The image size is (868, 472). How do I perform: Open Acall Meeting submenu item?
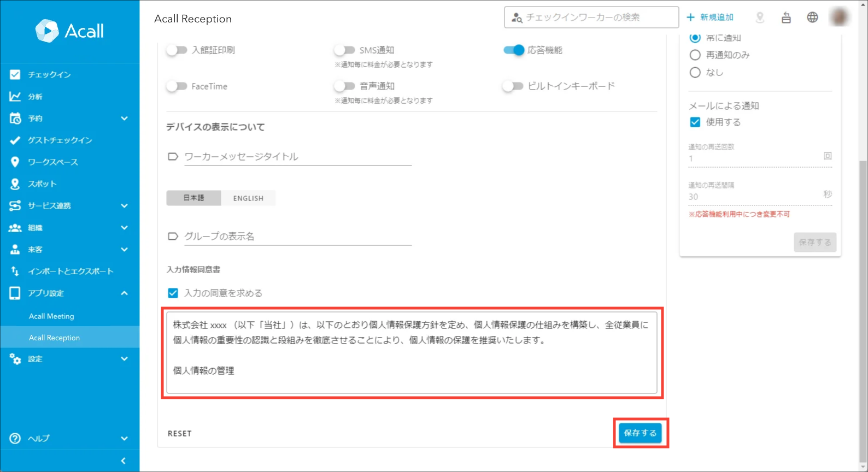pos(51,316)
